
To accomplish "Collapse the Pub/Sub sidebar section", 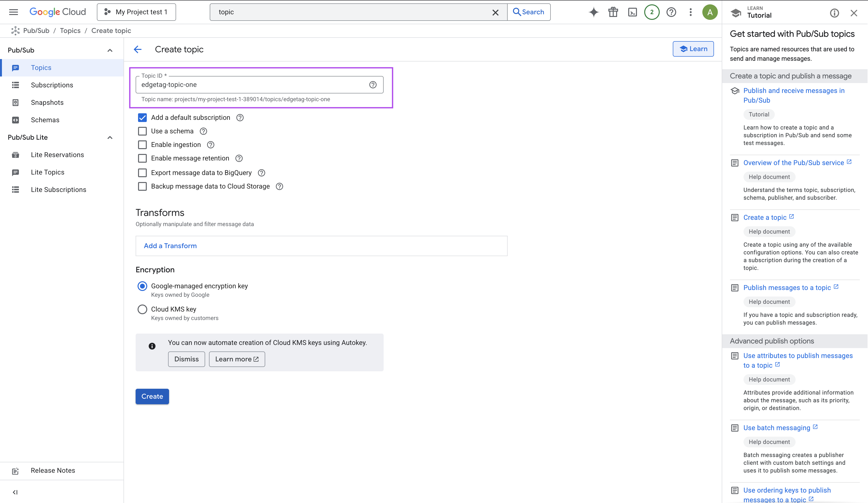I will pyautogui.click(x=110, y=50).
